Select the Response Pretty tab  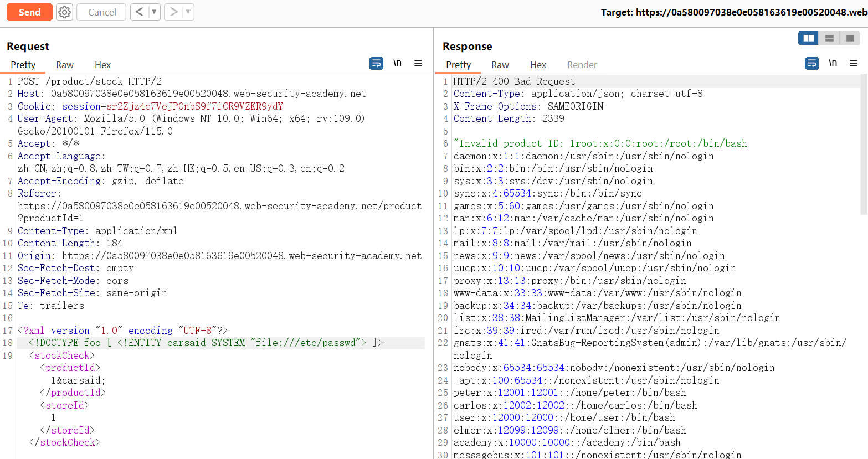(x=459, y=65)
